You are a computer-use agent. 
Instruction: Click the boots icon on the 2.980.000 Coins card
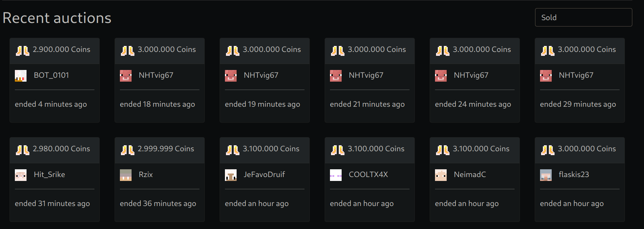pyautogui.click(x=22, y=149)
